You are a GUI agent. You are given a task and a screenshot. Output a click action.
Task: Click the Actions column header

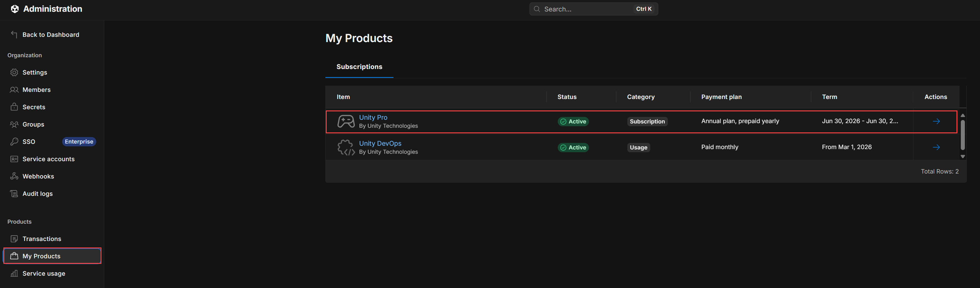point(935,97)
